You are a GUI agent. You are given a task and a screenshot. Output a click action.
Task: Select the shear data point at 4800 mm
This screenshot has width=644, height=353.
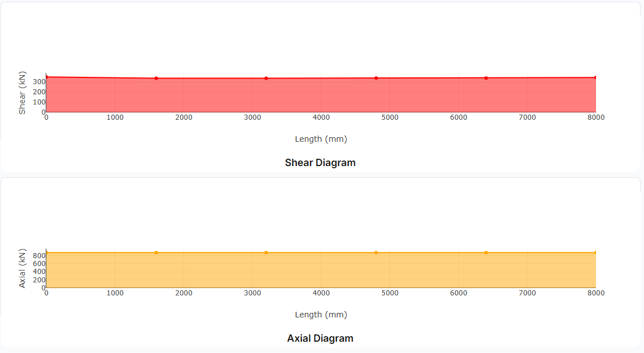[x=376, y=78]
